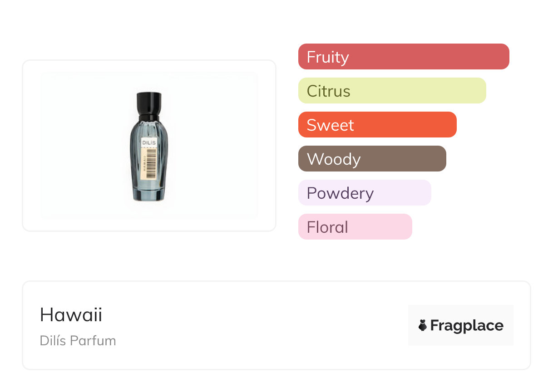Click the DILIS brand label on bottle
This screenshot has width=553, height=392.
149,143
